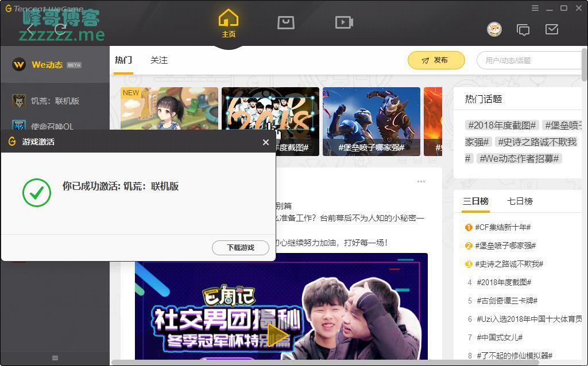The image size is (588, 366).
Task: Open the post options three-dot menu
Action: click(x=421, y=182)
